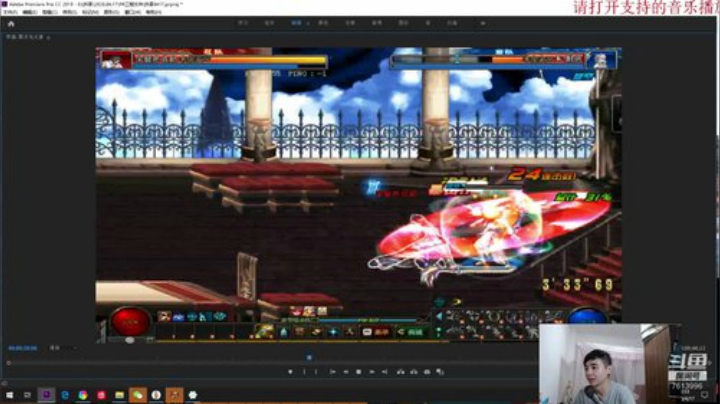Image resolution: width=720 pixels, height=404 pixels.
Task: Open the Help menu
Action: tap(154, 12)
